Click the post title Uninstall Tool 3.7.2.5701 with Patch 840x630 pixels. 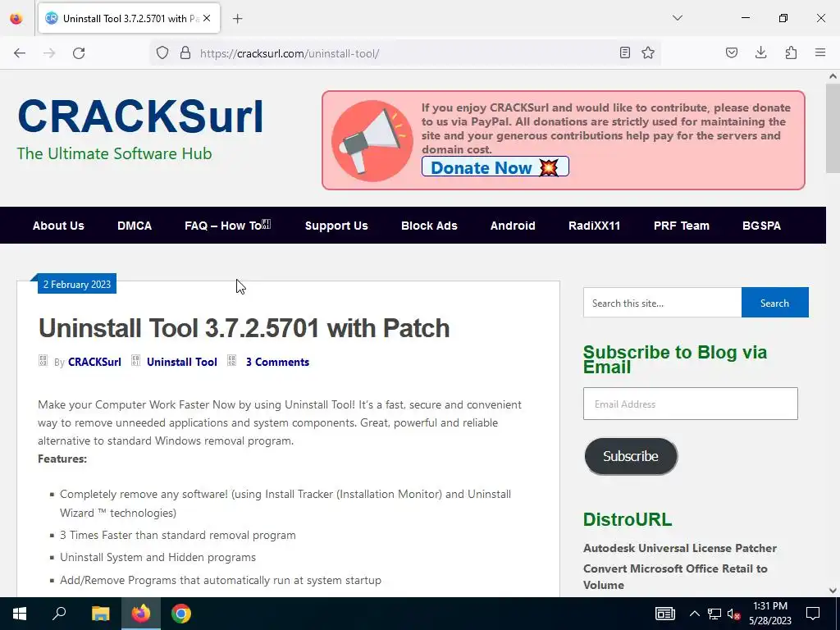click(x=244, y=328)
